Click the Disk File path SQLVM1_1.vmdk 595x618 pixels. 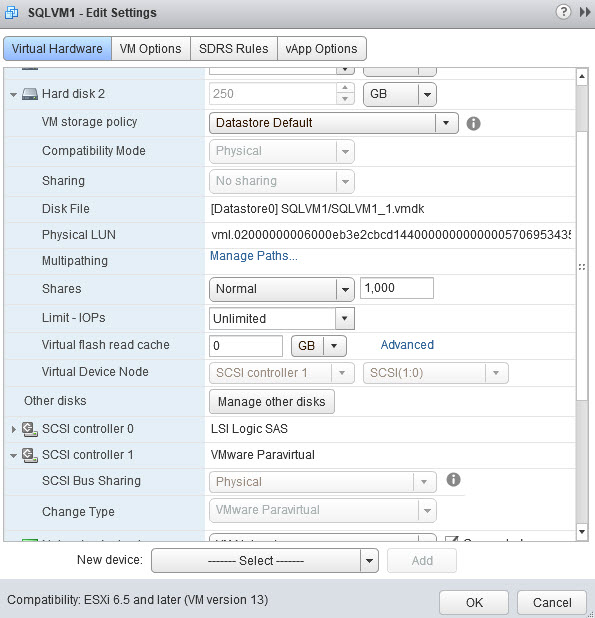[317, 209]
